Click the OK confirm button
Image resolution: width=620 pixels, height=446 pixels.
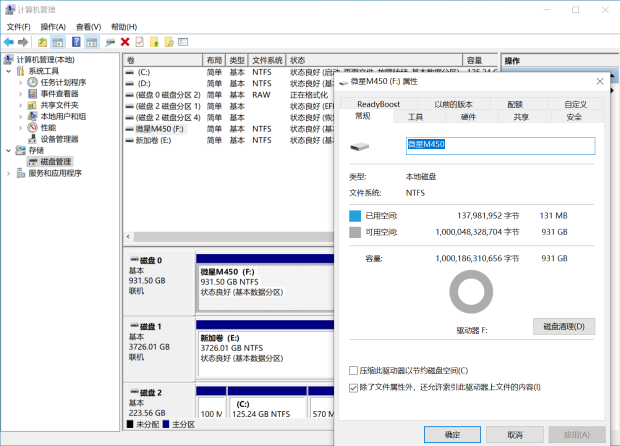[452, 435]
